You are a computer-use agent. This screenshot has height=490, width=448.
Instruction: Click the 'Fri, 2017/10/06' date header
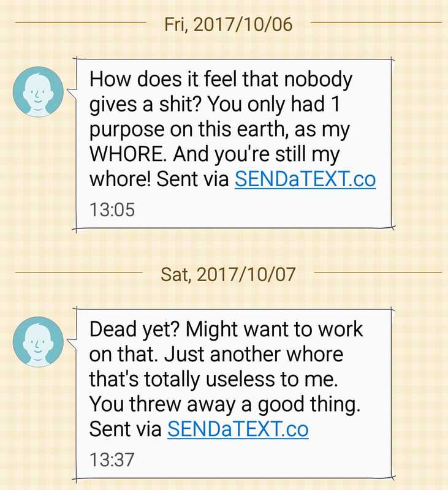coord(228,24)
